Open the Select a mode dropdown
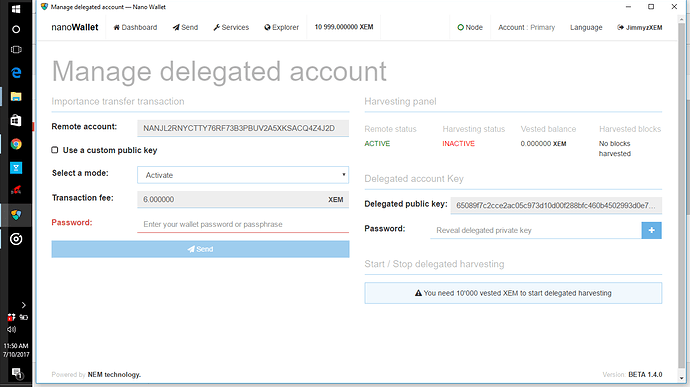The height and width of the screenshot is (387, 690). coord(243,175)
